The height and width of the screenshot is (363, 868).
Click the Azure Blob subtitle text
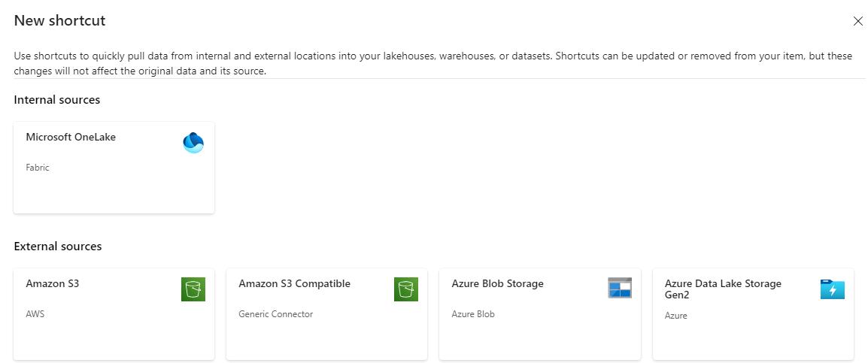click(x=473, y=313)
